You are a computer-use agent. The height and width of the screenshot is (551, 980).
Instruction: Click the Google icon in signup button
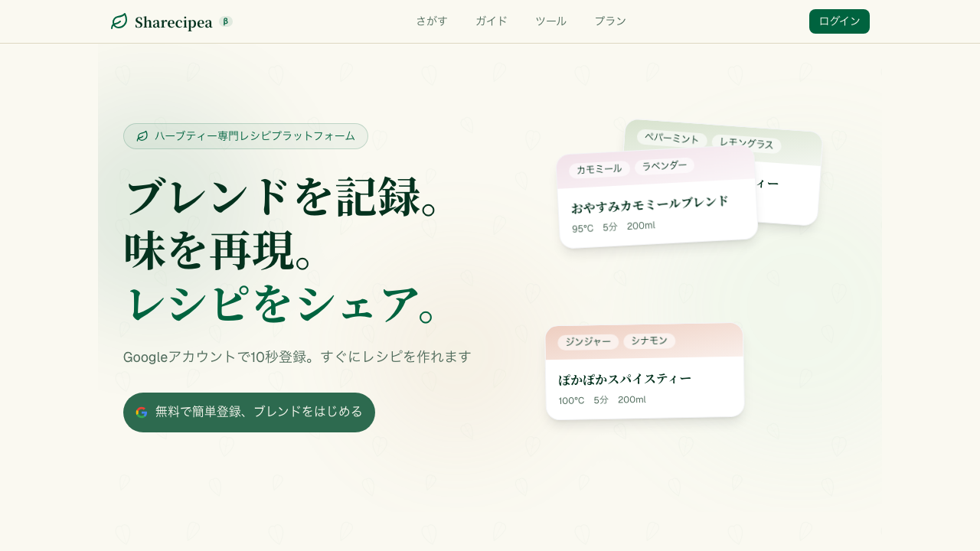[x=142, y=412]
